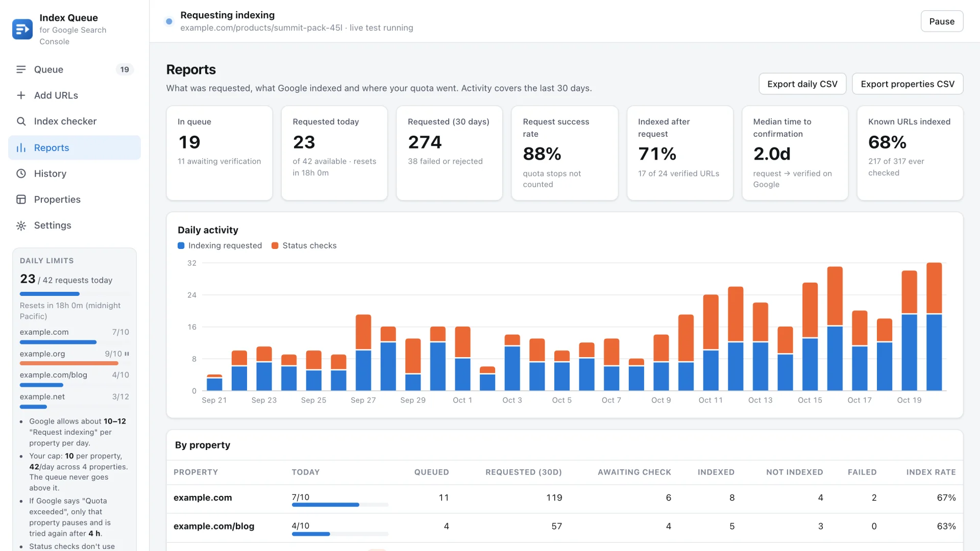Screen dimensions: 980x551
Task: Open the Queue menu item
Action: 75,69
